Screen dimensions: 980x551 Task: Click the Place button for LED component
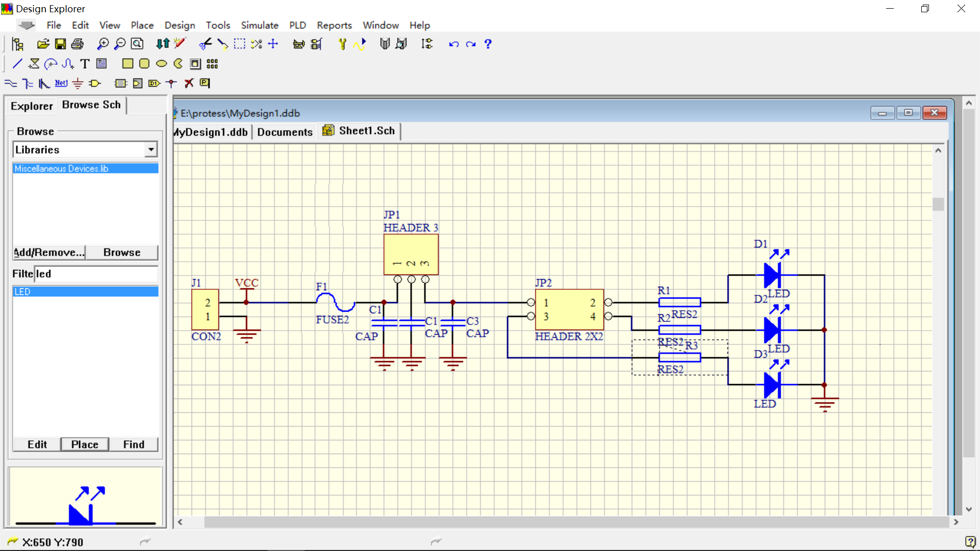click(x=85, y=444)
